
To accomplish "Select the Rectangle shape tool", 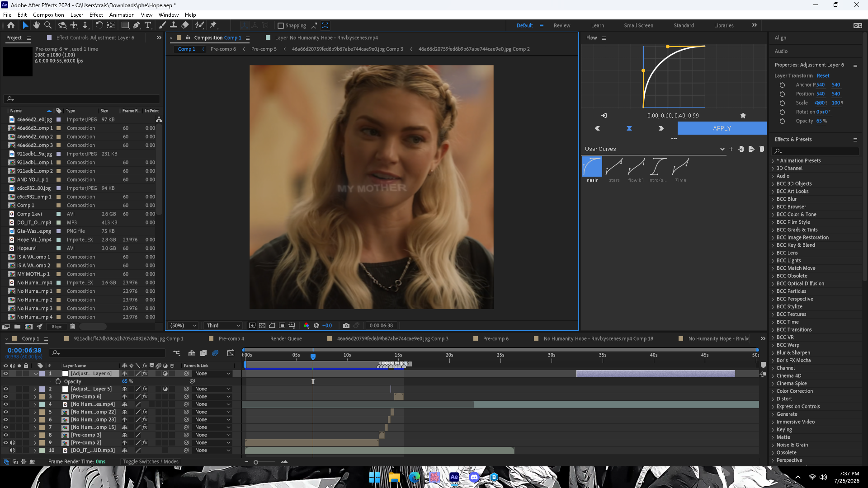I will (x=125, y=25).
